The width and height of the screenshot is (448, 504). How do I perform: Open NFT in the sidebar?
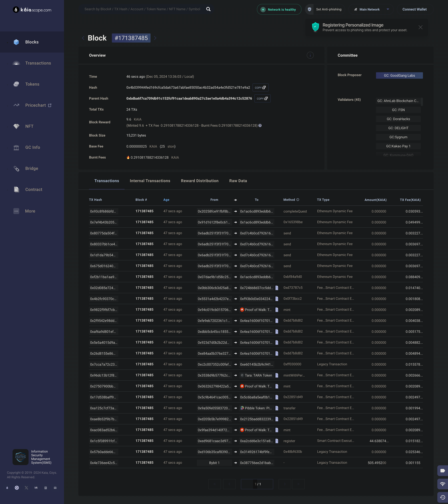point(32,126)
